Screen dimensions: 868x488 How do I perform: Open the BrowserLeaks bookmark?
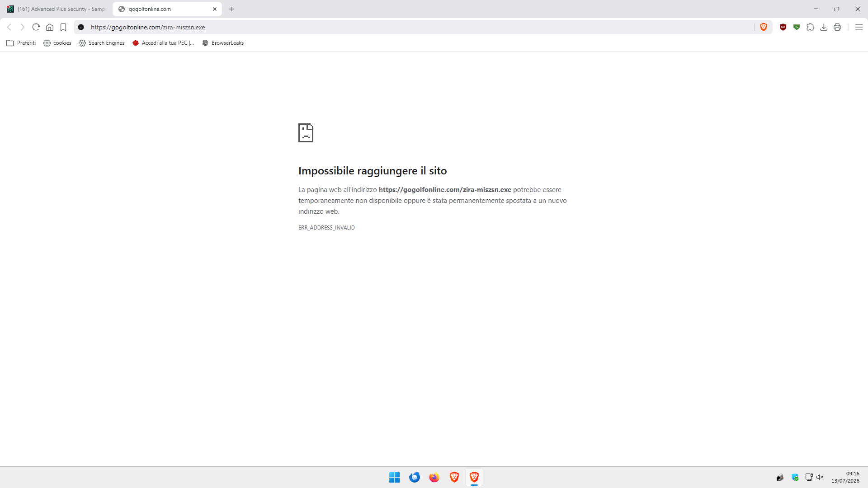pos(223,43)
